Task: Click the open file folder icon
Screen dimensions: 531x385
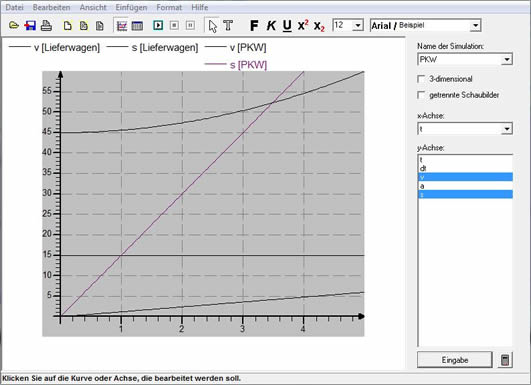Action: (14, 25)
